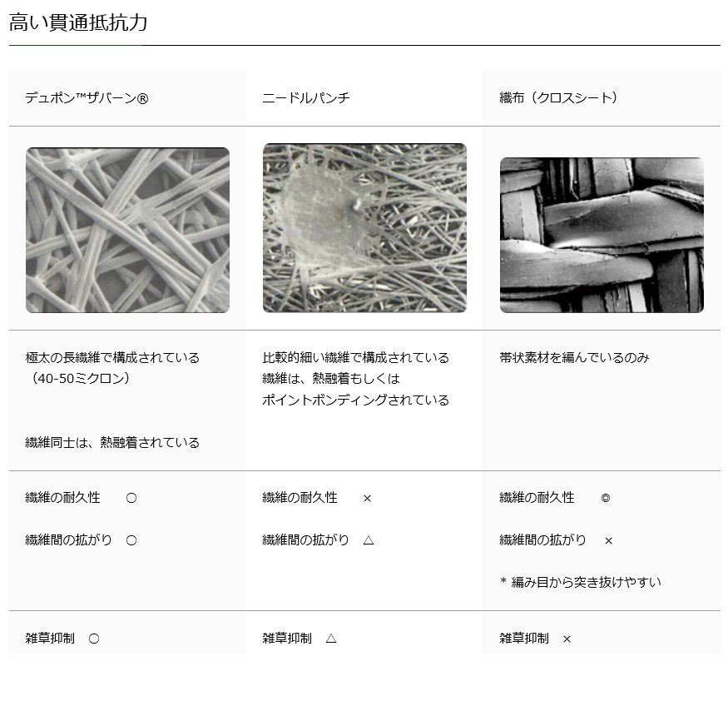Screen dimensions: 728x706
Task: Click the text 帯状素材を編んでいるのみ
Action: (x=574, y=358)
